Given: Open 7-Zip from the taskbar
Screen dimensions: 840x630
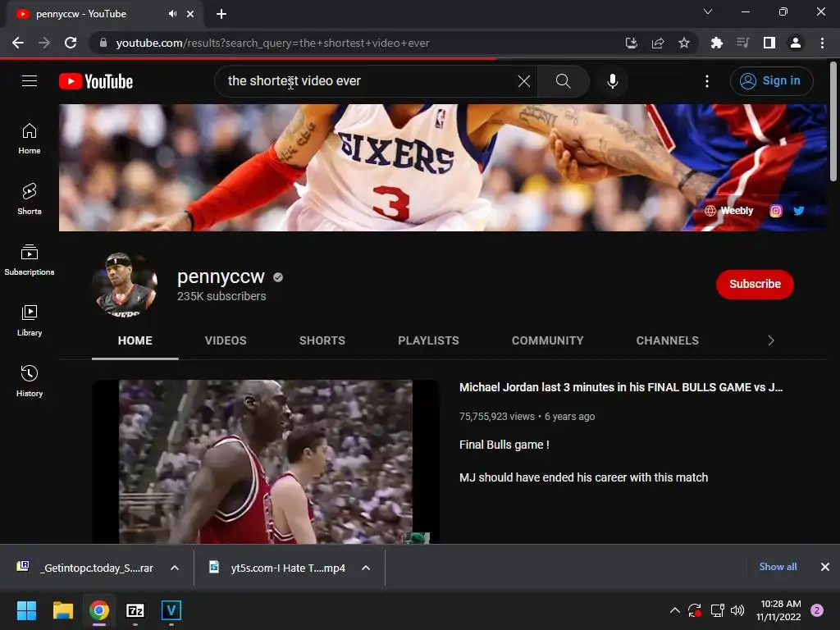Looking at the screenshot, I should pyautogui.click(x=135, y=610).
